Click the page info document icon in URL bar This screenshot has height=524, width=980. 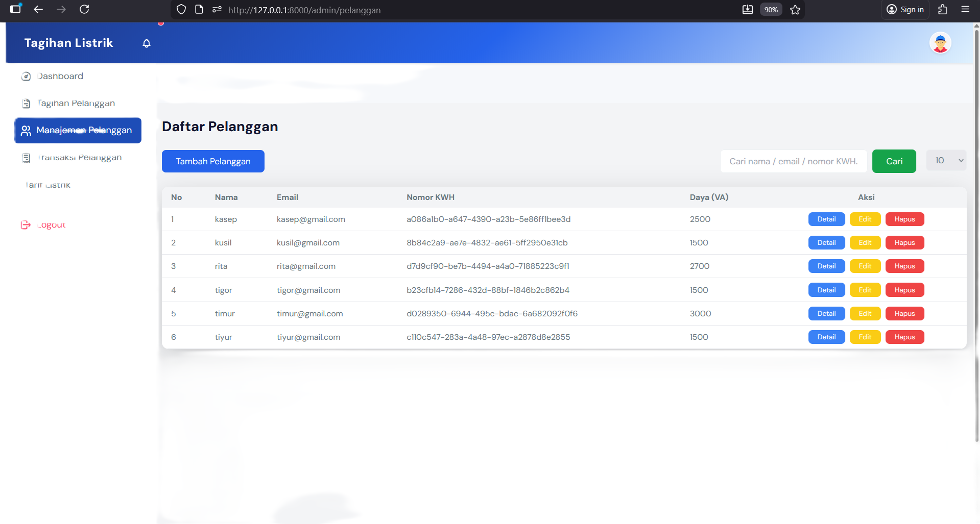[199, 9]
